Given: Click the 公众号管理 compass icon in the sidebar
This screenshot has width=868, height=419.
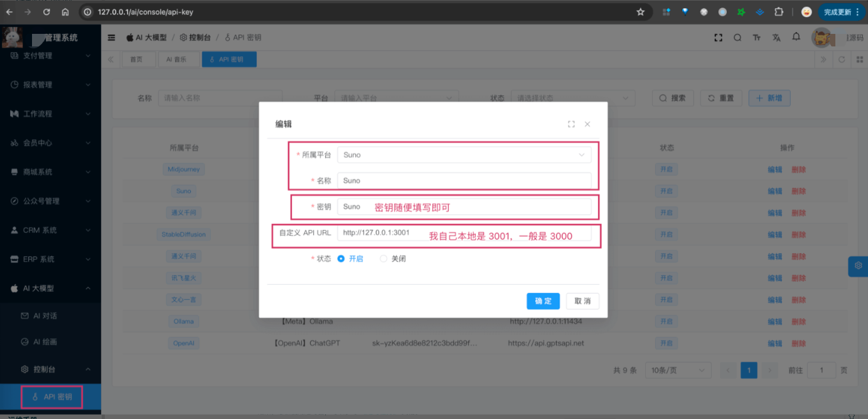Looking at the screenshot, I should click(14, 201).
